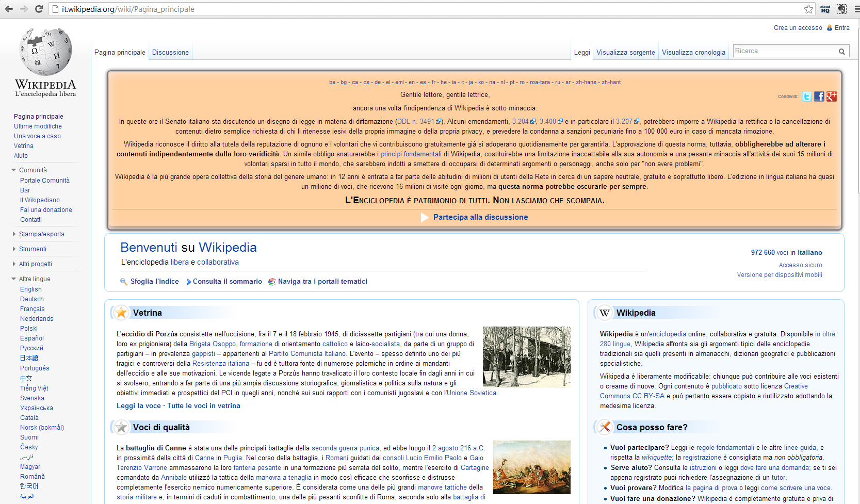
Task: Focus the Ricerca search field
Action: [784, 51]
